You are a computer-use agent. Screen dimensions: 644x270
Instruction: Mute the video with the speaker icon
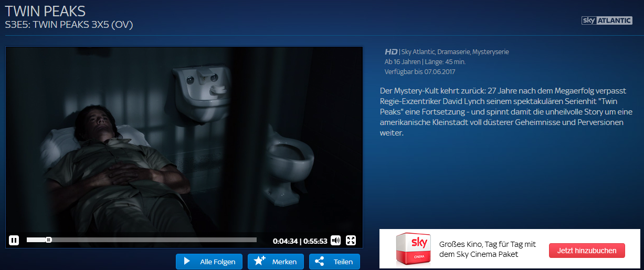[335, 241]
